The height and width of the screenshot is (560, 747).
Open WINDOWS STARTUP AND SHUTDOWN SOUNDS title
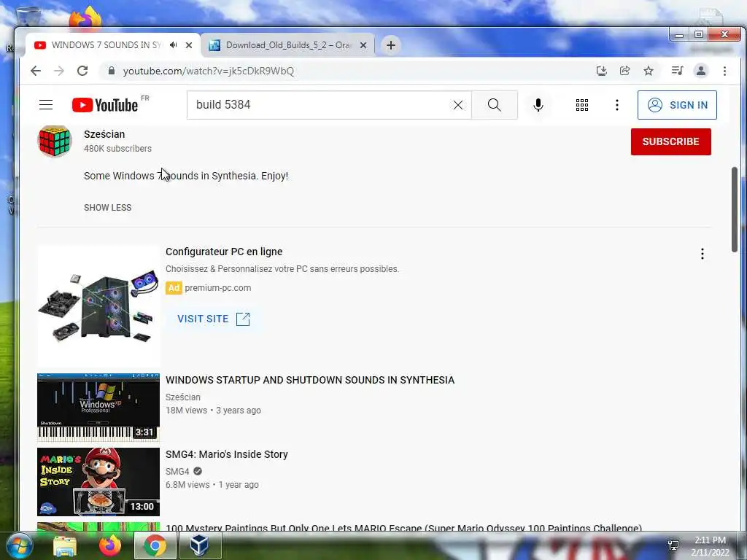pyautogui.click(x=310, y=380)
